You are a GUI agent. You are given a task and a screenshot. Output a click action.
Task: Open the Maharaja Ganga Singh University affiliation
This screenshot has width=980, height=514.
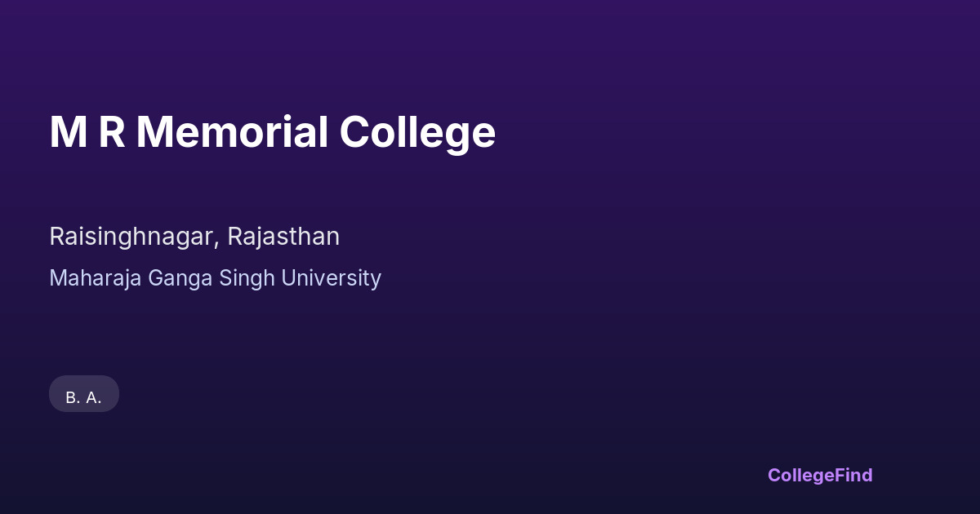pyautogui.click(x=215, y=278)
